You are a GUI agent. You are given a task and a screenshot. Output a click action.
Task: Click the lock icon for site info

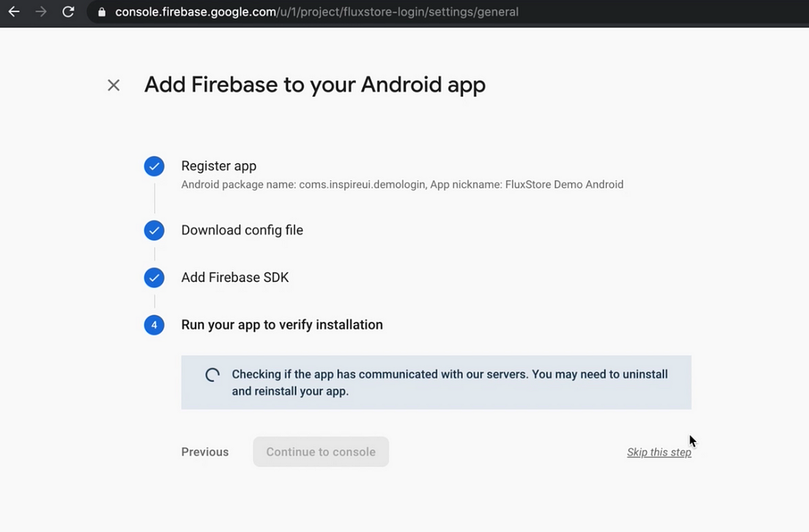click(x=102, y=12)
